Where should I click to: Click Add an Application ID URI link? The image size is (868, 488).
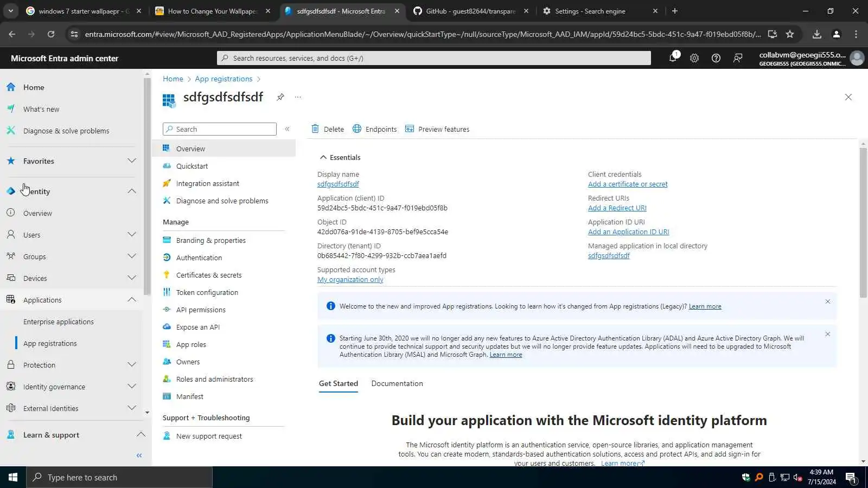click(629, 232)
